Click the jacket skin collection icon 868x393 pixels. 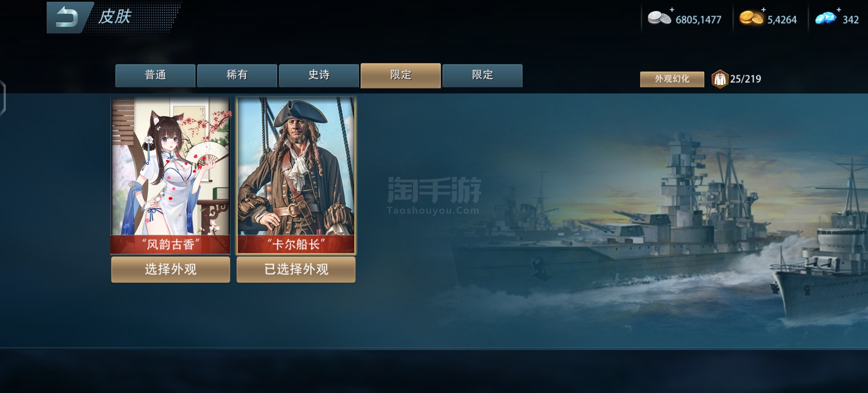coord(720,79)
